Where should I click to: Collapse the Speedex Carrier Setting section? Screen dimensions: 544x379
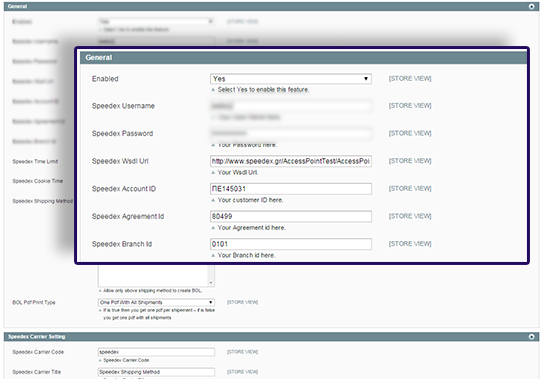click(x=532, y=337)
